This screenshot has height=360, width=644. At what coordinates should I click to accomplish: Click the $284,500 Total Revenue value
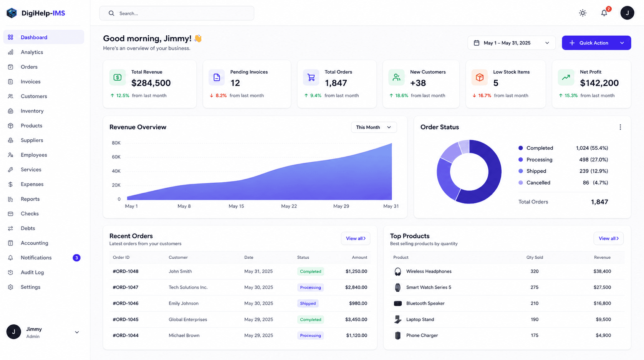pyautogui.click(x=151, y=83)
